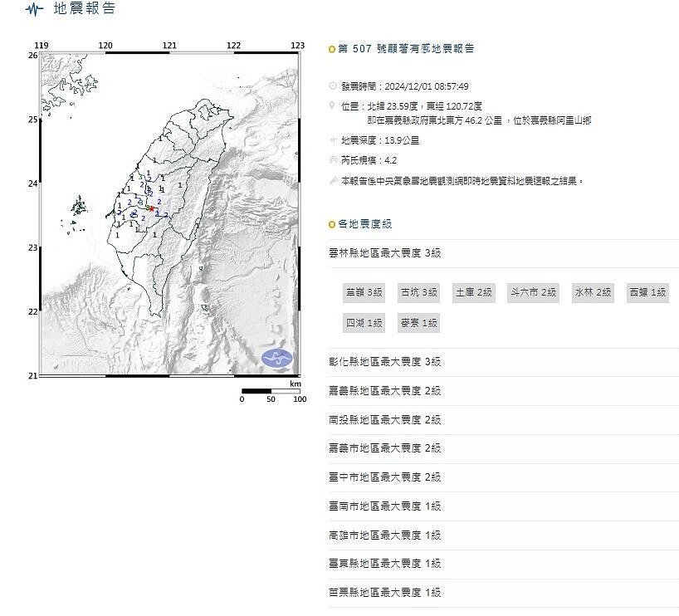Open the 苗栗縣地區最大震度 1級 entry
679x616 pixels.
point(387,592)
